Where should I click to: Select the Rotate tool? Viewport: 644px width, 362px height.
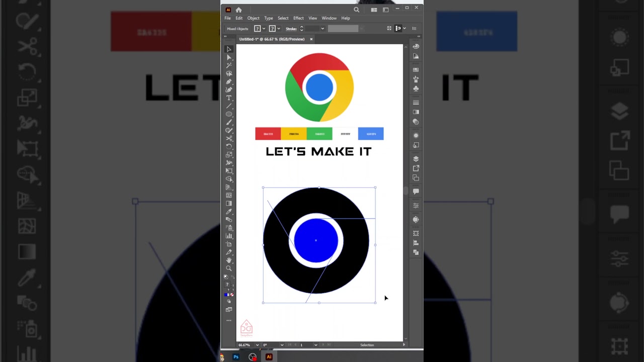[x=229, y=146]
